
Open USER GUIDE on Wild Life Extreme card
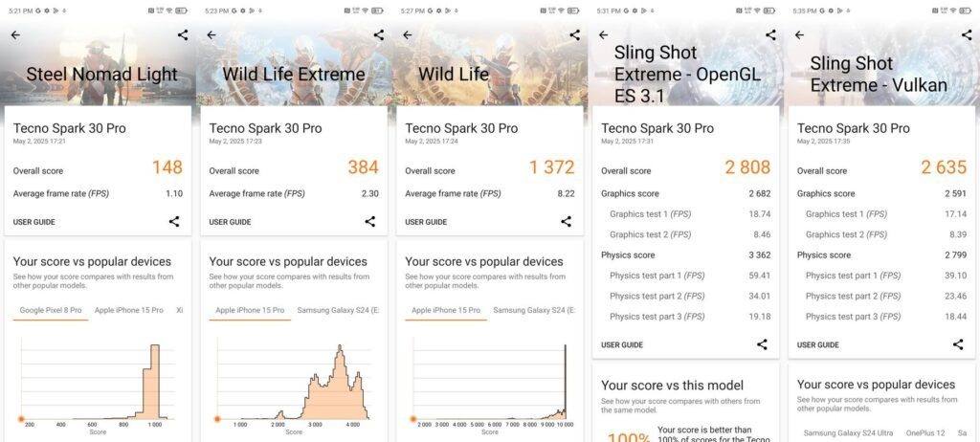pos(230,222)
